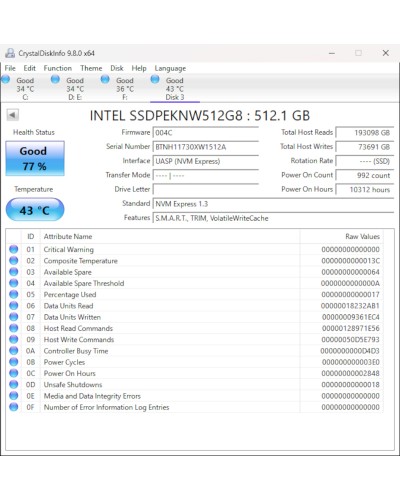Image resolution: width=400 pixels, height=500 pixels.
Task: Select the F: drive status orb
Action: (105, 79)
